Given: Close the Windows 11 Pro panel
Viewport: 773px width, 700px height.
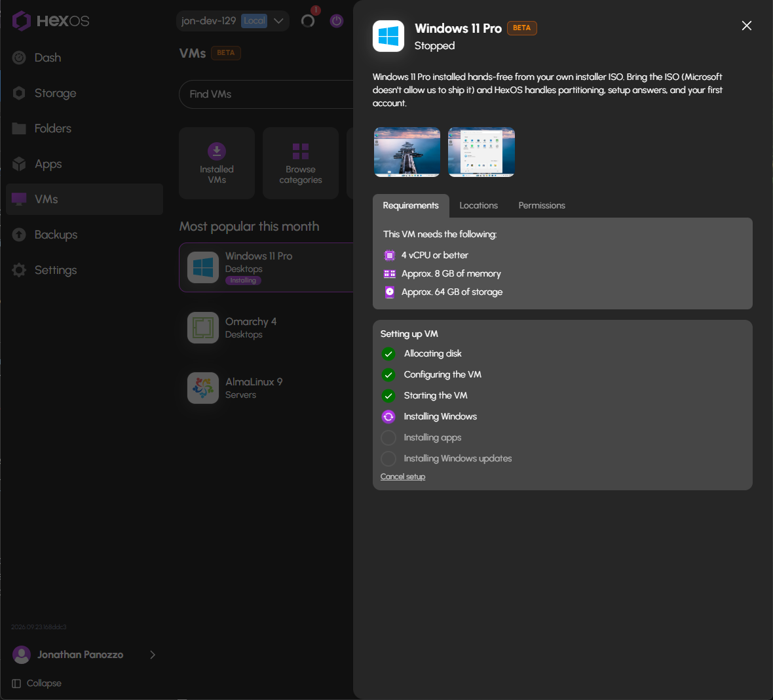Looking at the screenshot, I should [x=747, y=26].
